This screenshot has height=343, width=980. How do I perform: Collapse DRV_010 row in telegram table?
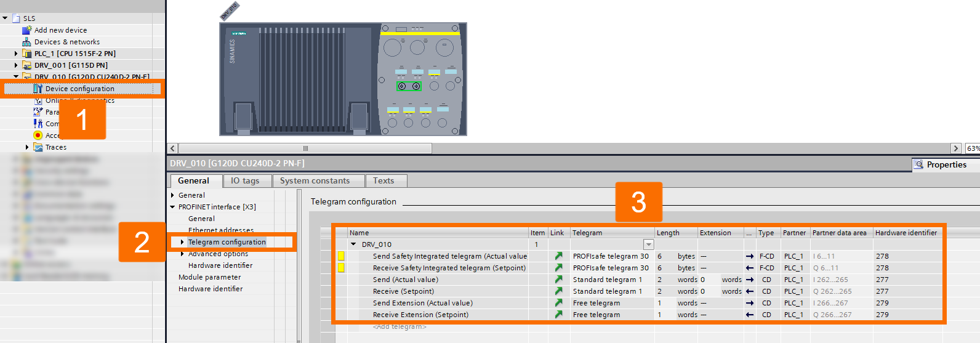pyautogui.click(x=353, y=244)
